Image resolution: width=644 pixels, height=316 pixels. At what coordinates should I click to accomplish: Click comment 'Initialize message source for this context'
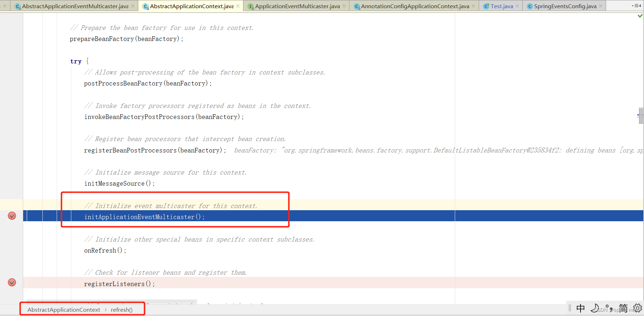pos(165,172)
